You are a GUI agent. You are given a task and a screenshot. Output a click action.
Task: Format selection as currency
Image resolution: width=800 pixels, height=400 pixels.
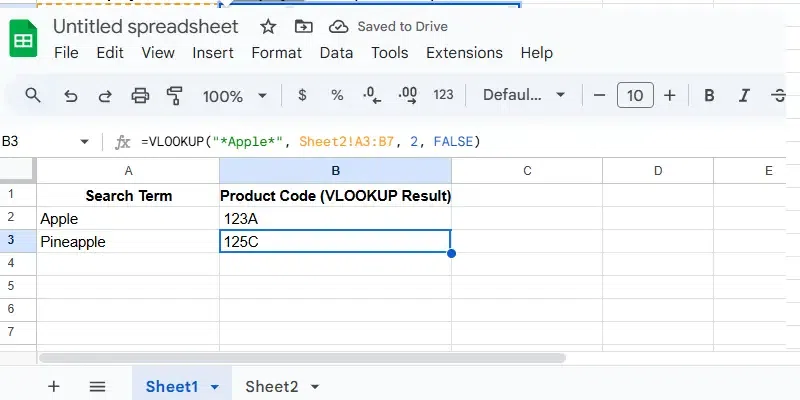click(x=302, y=96)
